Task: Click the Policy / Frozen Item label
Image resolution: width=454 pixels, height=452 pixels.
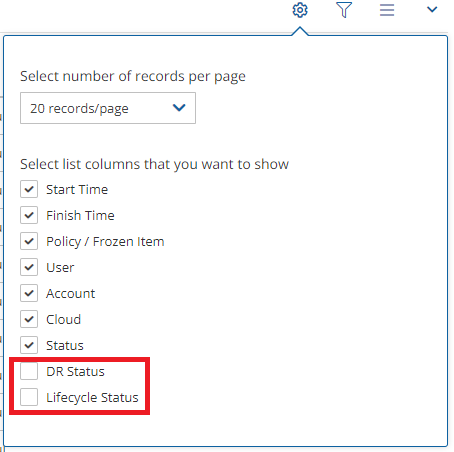Action: [105, 242]
